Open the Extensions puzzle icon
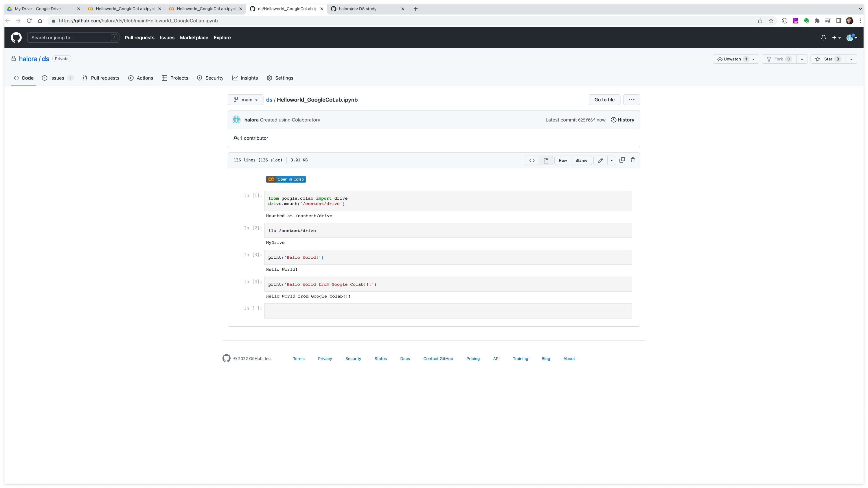868x488 pixels. coord(817,21)
